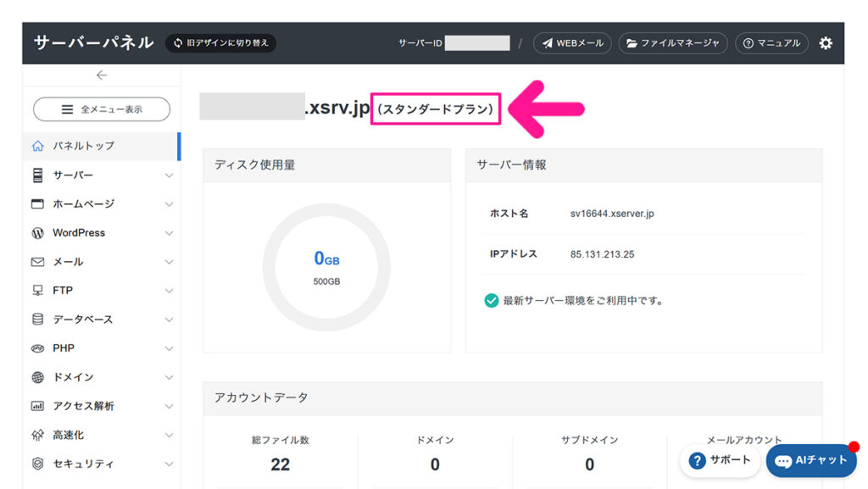Open the マニュアル help button
The height and width of the screenshot is (489, 868).
771,43
